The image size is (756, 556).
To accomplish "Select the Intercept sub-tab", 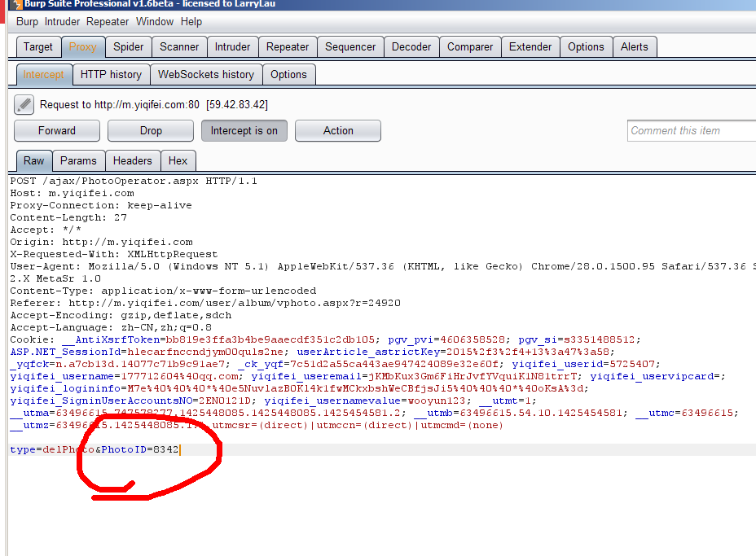I will click(44, 75).
